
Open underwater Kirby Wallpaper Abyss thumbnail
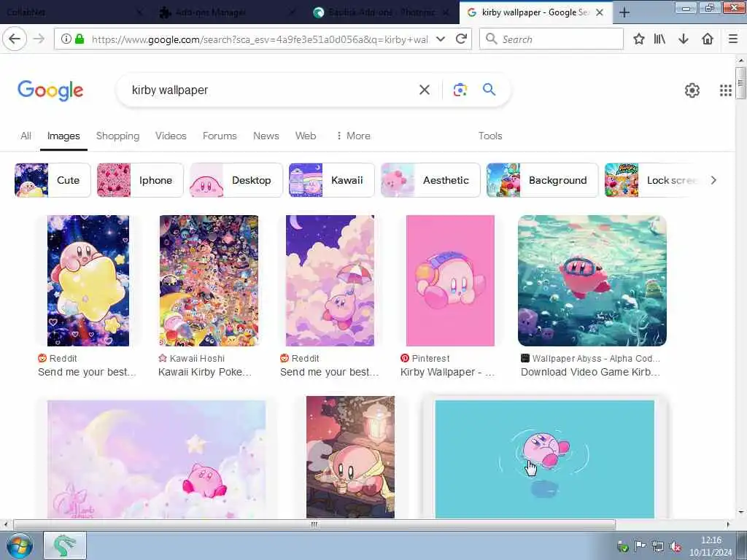[592, 281]
